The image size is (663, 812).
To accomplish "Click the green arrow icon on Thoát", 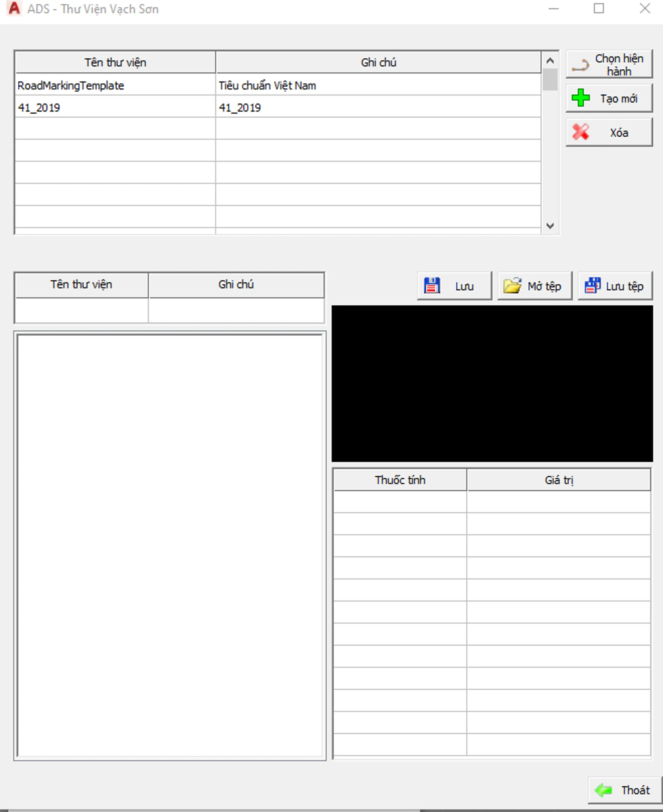I will point(603,790).
